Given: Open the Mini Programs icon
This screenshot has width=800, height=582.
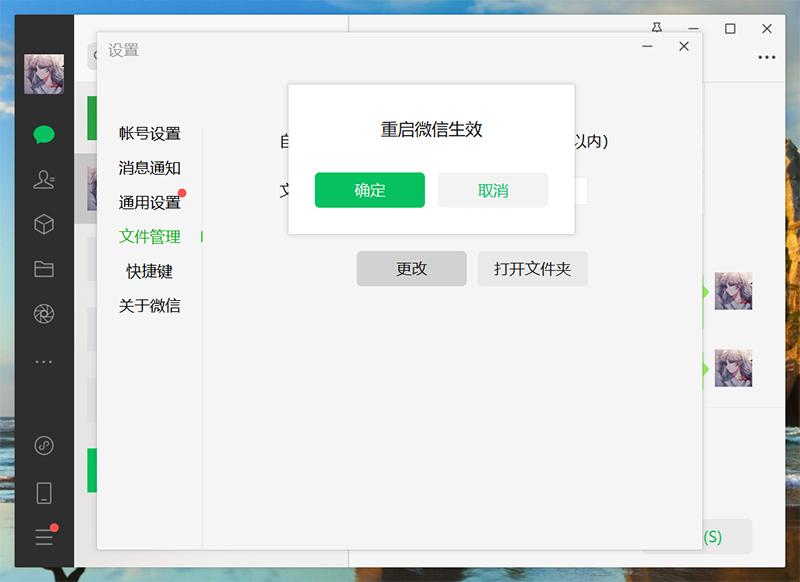Looking at the screenshot, I should [x=44, y=445].
